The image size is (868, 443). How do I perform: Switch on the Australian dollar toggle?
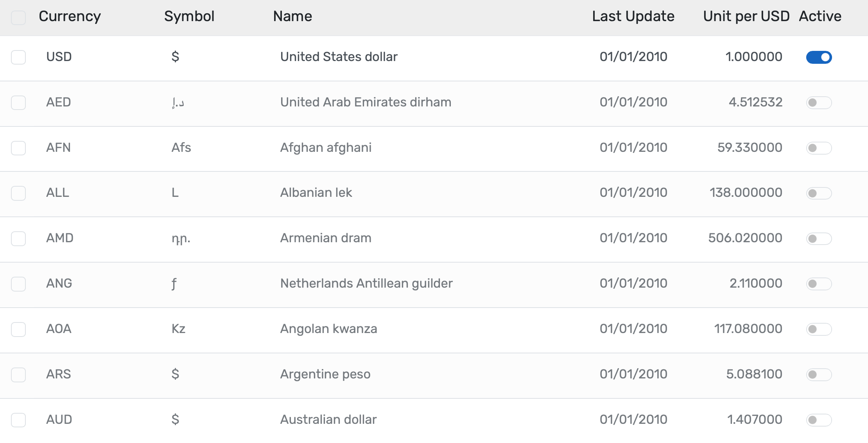point(819,420)
